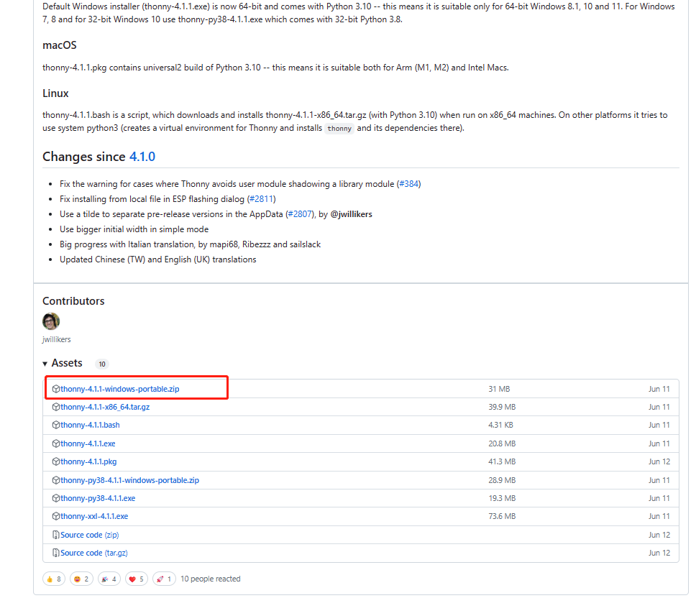Click the 20.8 MB size value

tap(502, 443)
